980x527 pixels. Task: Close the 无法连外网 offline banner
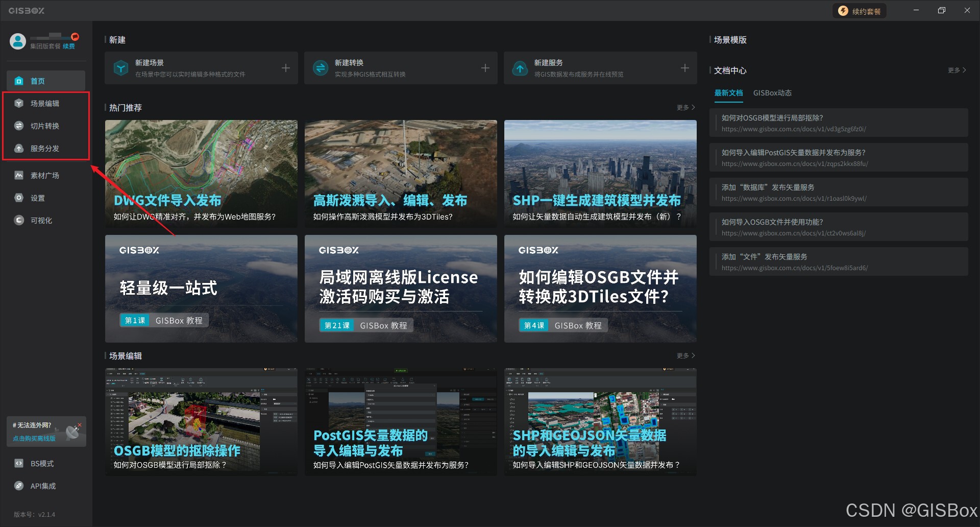(80, 424)
